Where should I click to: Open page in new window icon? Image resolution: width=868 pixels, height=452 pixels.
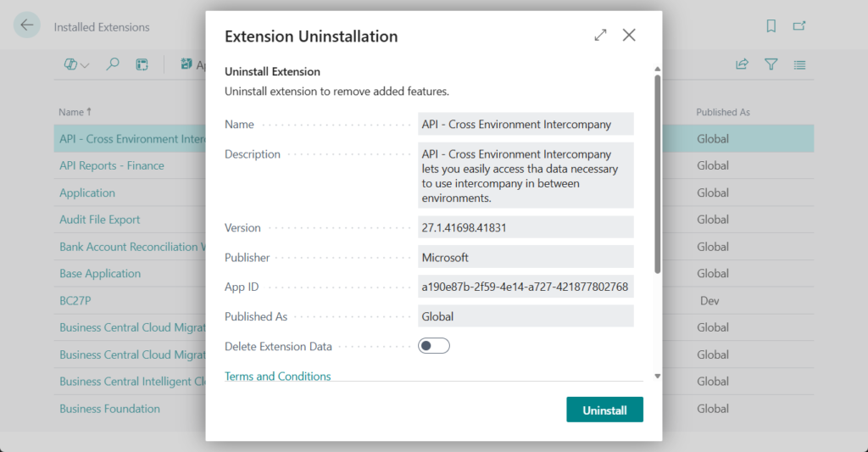point(798,26)
